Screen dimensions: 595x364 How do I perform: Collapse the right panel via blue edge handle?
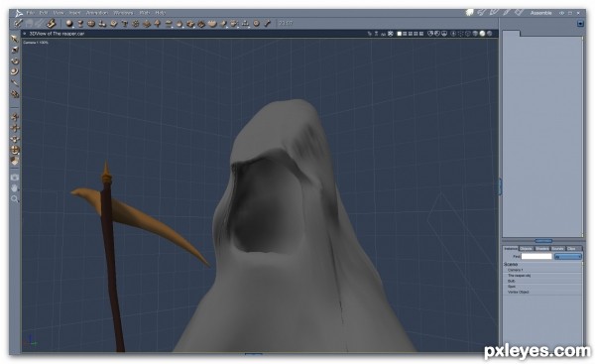pyautogui.click(x=500, y=186)
